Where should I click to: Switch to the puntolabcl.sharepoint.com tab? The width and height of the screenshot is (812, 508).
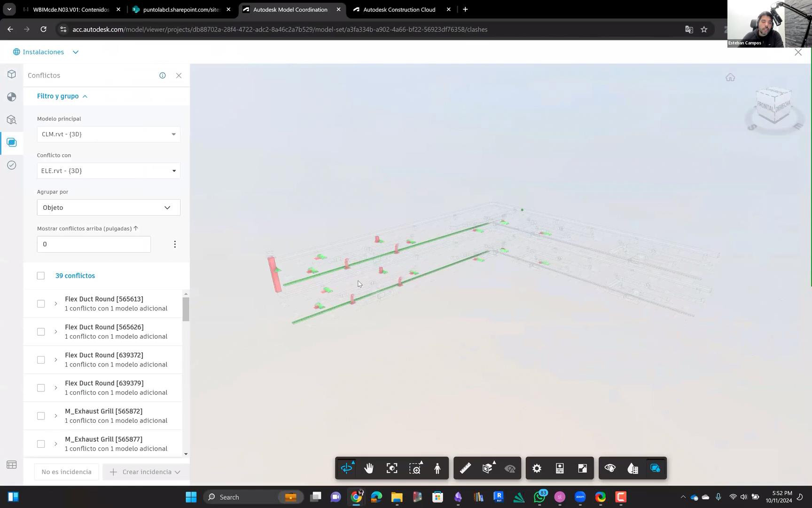coord(181,9)
